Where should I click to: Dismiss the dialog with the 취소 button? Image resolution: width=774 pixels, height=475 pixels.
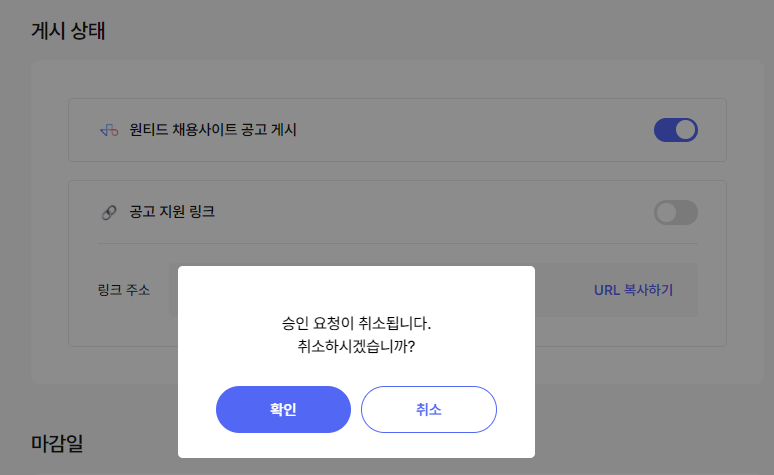click(x=428, y=409)
